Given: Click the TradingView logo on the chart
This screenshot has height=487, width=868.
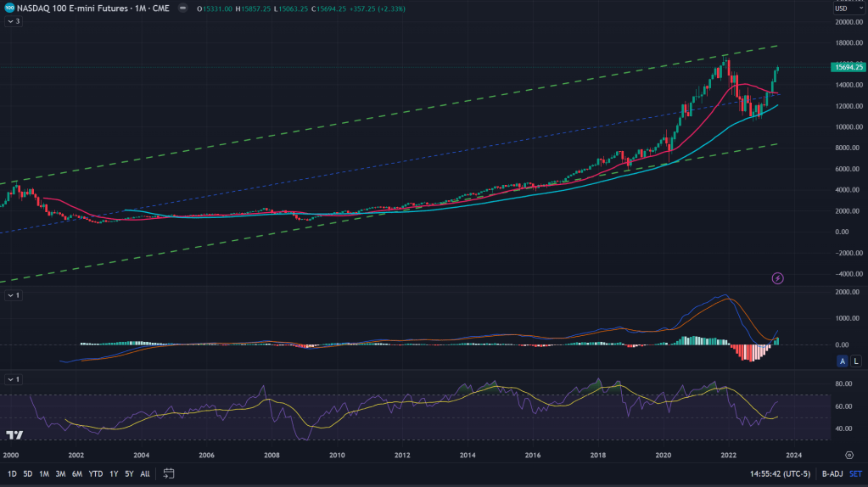Looking at the screenshot, I should click(x=14, y=435).
